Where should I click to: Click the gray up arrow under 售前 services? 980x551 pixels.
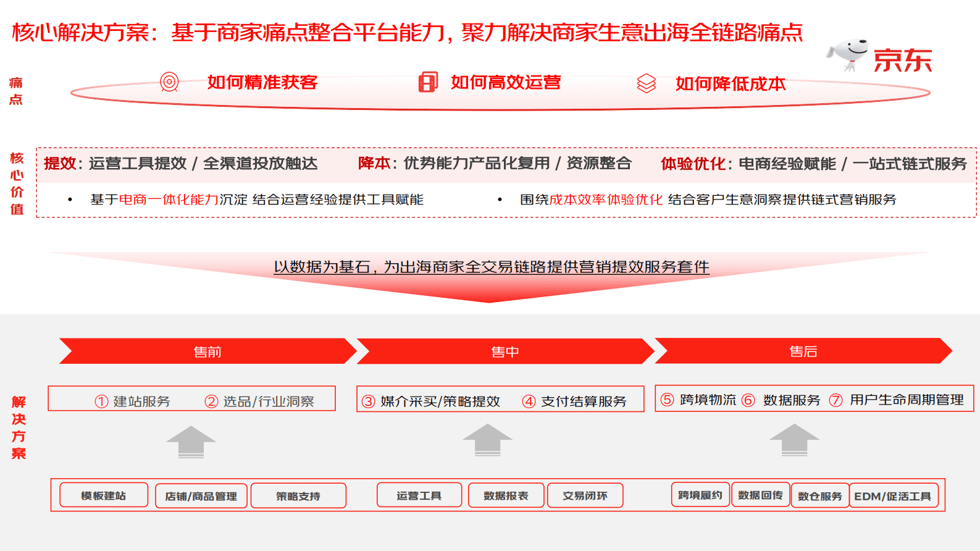click(x=191, y=442)
